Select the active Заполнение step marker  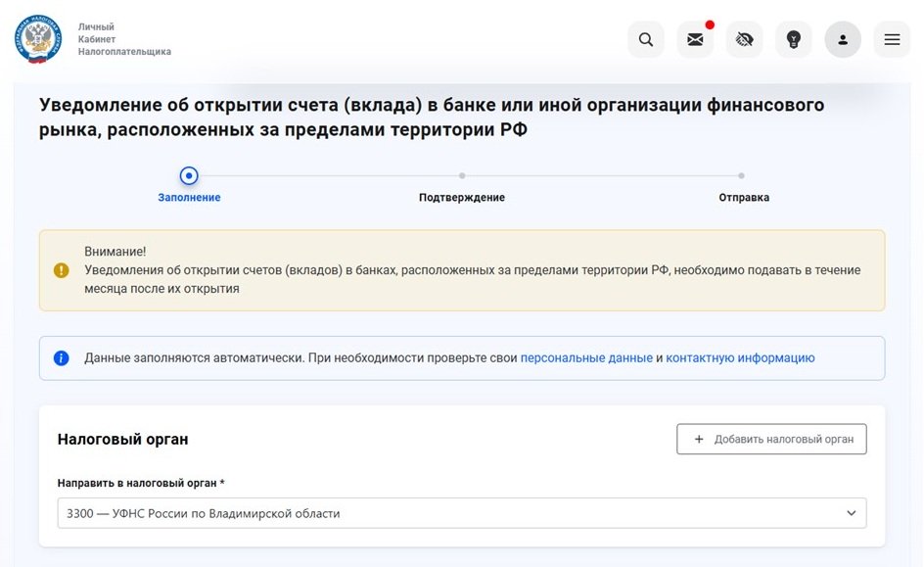coord(188,177)
